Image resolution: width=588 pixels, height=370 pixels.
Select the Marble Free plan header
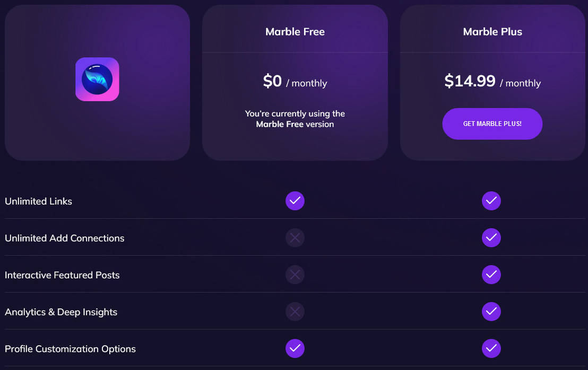coord(295,31)
